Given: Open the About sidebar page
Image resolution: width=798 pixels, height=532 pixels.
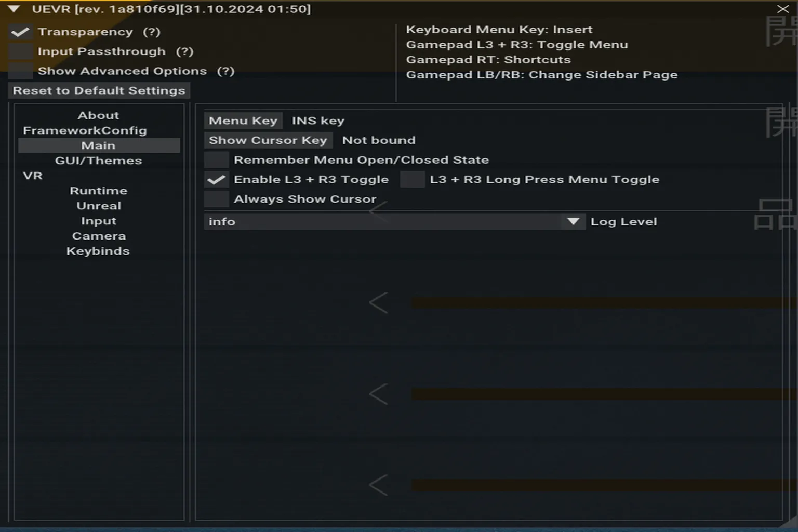Looking at the screenshot, I should pyautogui.click(x=99, y=115).
